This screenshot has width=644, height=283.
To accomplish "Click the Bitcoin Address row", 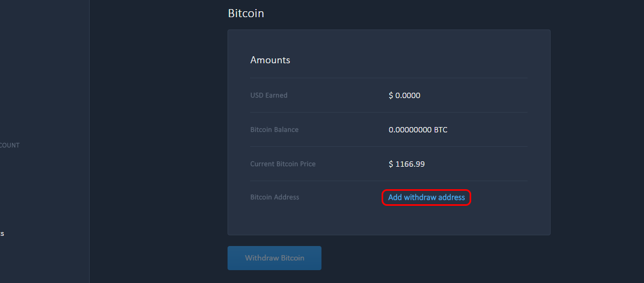I will pyautogui.click(x=389, y=197).
